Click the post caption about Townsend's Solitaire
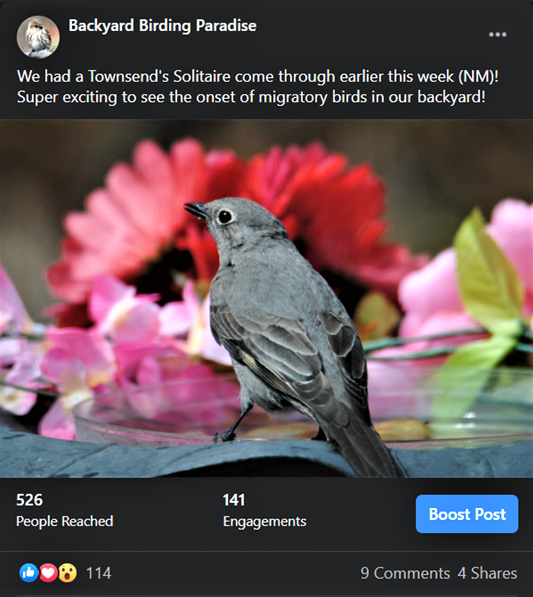 pos(258,86)
